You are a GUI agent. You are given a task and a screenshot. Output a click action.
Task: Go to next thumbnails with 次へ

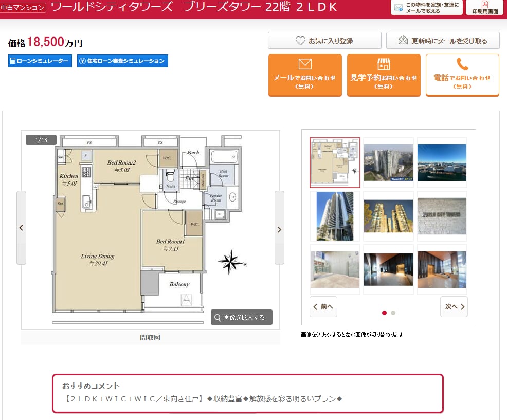pos(454,306)
